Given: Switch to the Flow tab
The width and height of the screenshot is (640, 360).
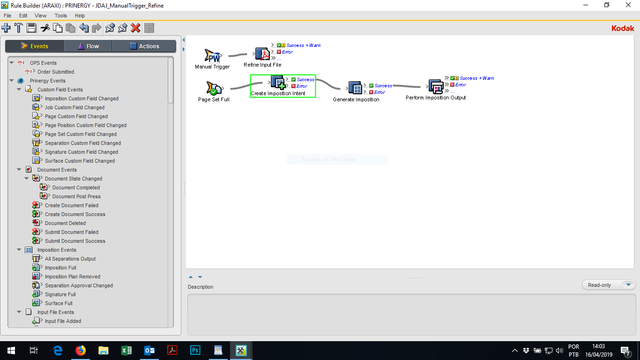Looking at the screenshot, I should pyautogui.click(x=88, y=46).
